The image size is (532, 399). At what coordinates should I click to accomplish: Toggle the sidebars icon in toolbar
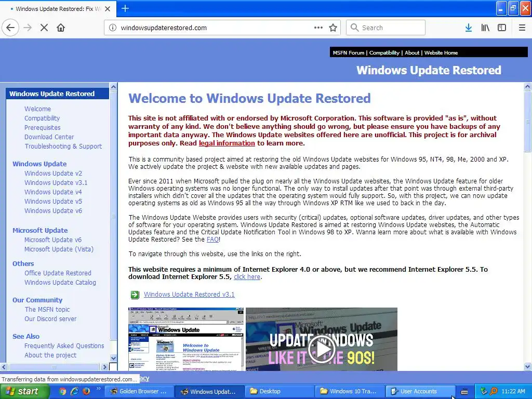pos(502,28)
